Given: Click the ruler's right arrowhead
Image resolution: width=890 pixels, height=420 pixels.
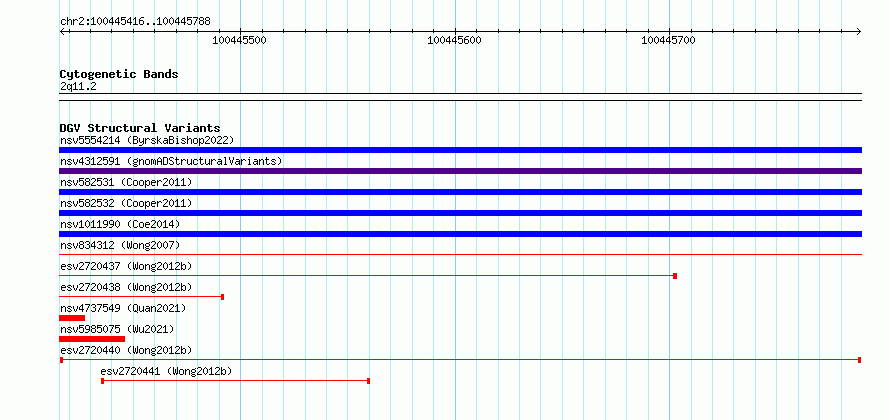Looking at the screenshot, I should click(859, 31).
